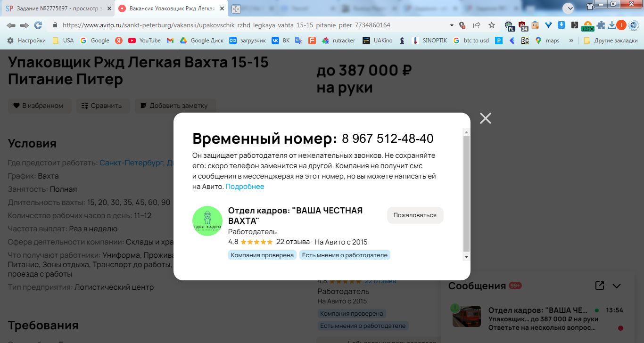This screenshot has width=644, height=343.
Task: Open the orange F bookmark icon
Action: point(312,41)
